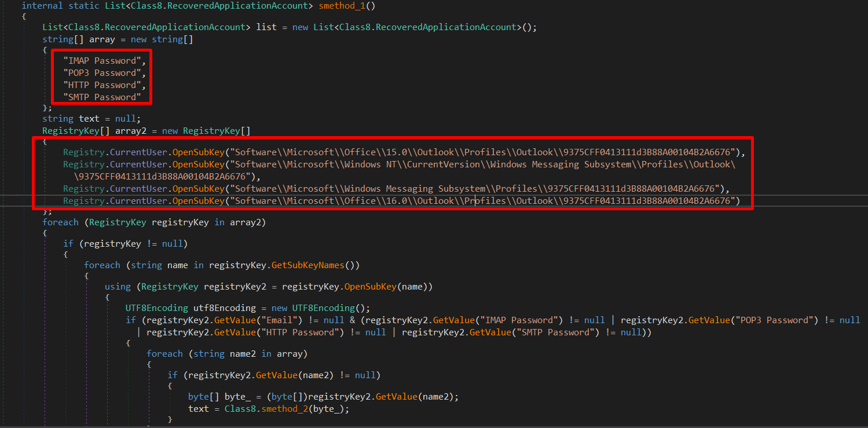
Task: Click the 'if (registryKey != null)' condition
Action: click(126, 244)
